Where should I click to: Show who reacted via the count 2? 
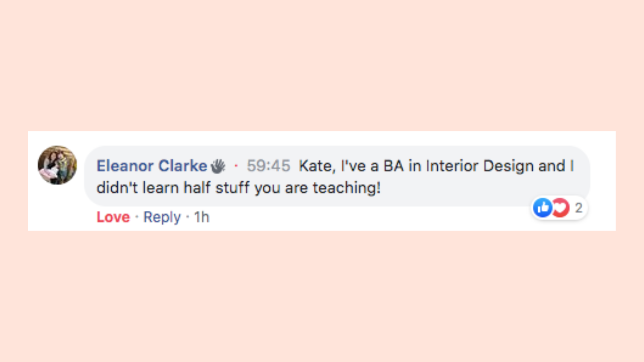point(579,208)
